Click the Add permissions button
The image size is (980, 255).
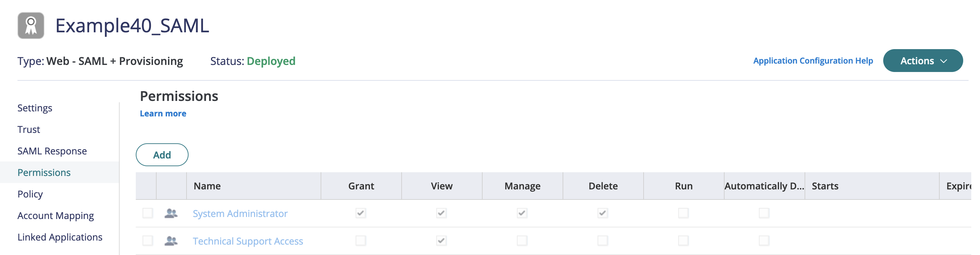click(x=162, y=155)
